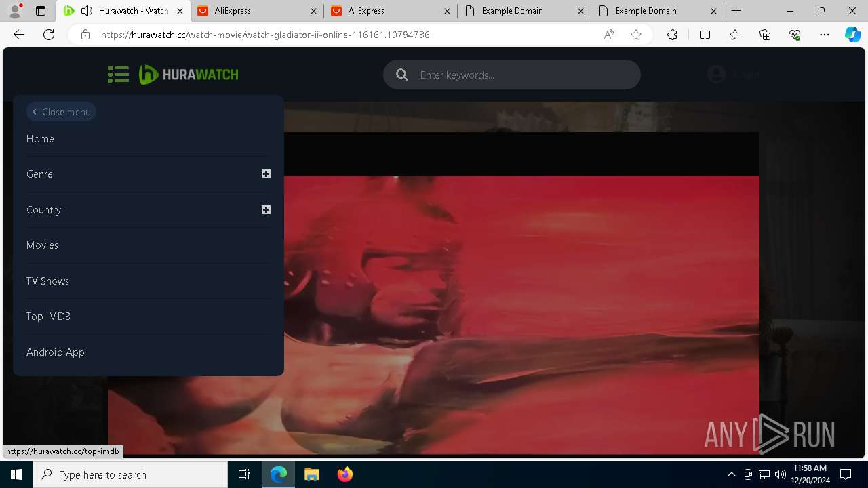Open Firefox from taskbar
868x488 pixels.
coord(344,474)
